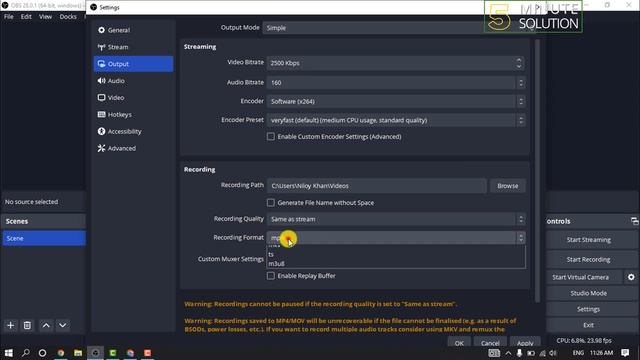Apply the current settings
640x360 pixels.
coord(525,343)
